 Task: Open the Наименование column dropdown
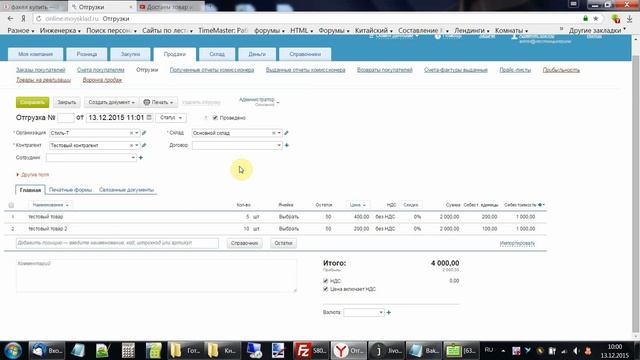point(51,205)
